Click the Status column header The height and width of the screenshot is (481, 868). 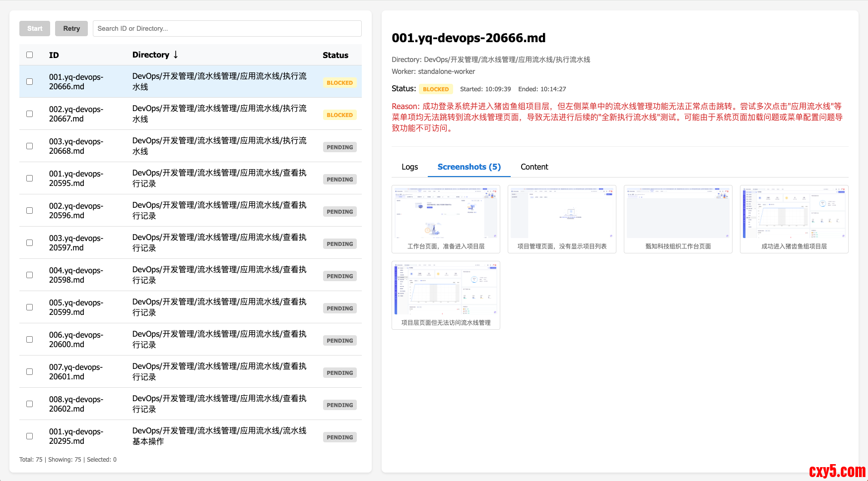click(x=335, y=55)
